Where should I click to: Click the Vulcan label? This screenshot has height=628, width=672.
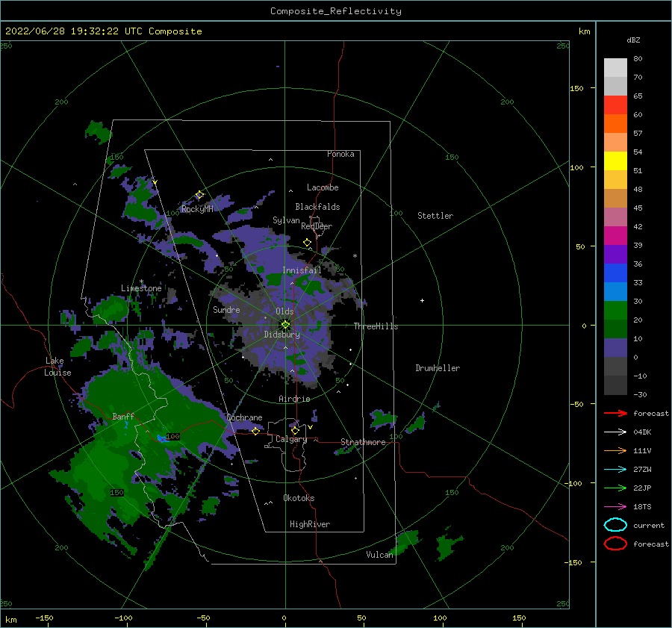coord(380,555)
